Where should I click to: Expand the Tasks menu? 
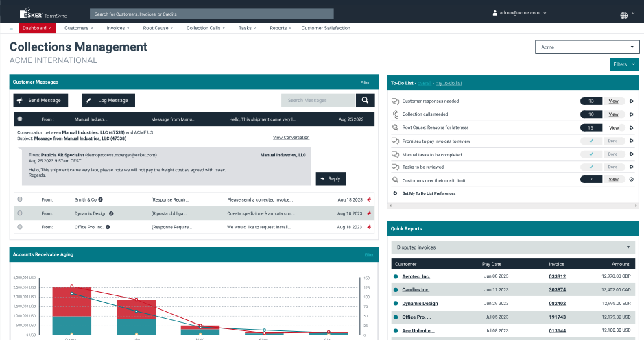point(248,28)
